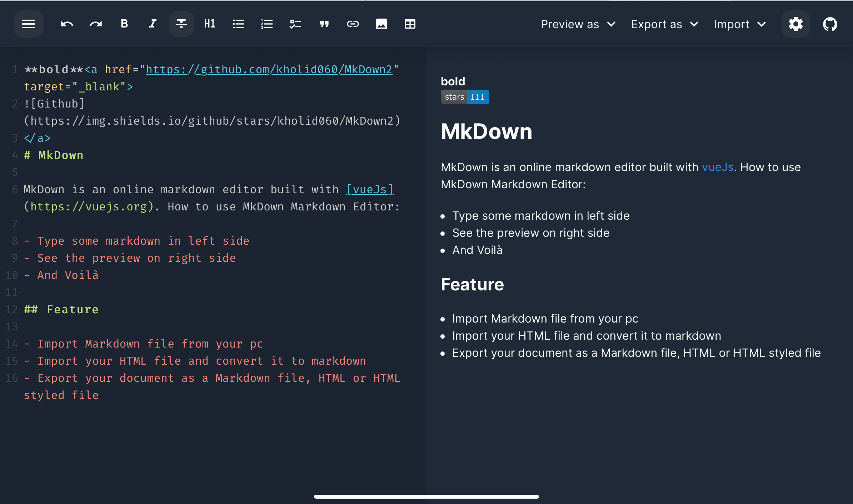Open the vueJs link in preview

point(718,167)
